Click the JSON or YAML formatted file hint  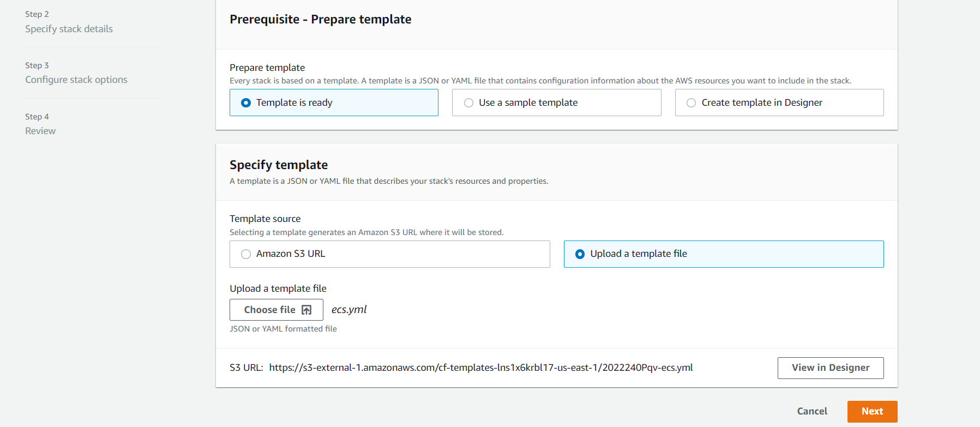(x=283, y=329)
